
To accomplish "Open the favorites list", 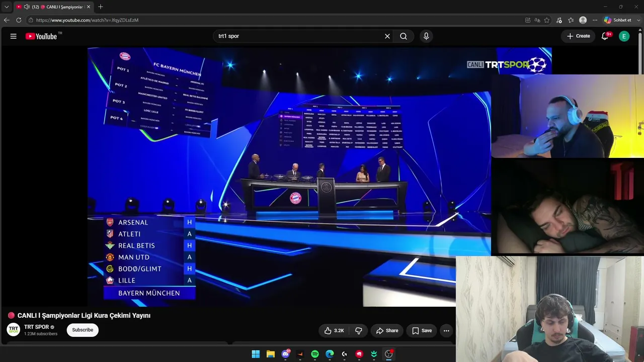I will point(571,20).
